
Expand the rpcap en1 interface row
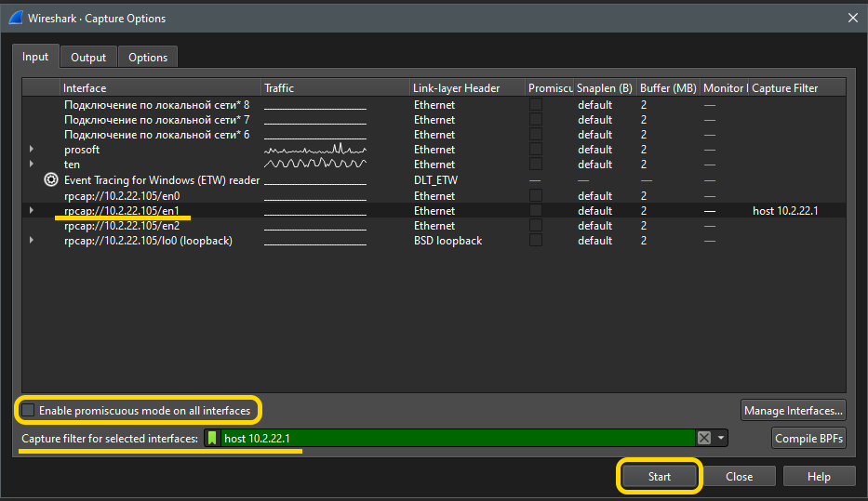pos(32,211)
